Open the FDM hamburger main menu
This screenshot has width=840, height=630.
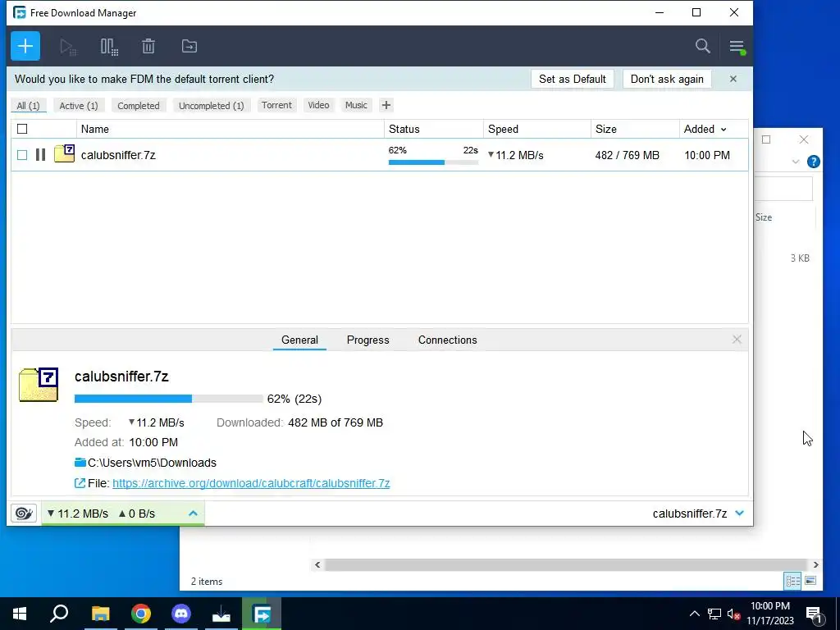point(737,47)
